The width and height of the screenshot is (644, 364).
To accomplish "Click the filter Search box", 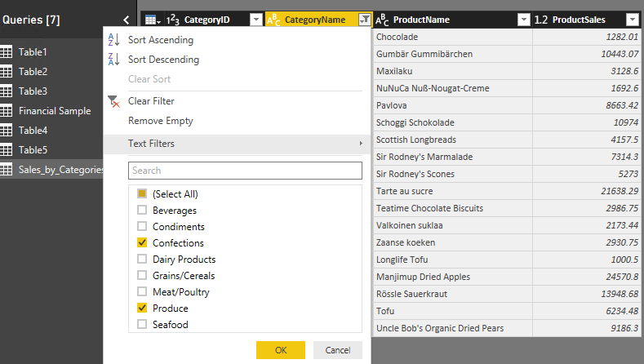I will [245, 171].
